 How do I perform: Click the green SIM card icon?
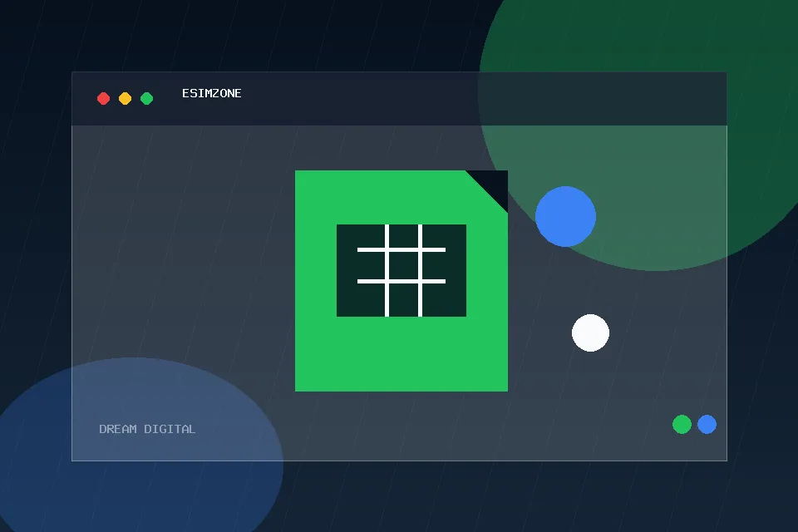[x=401, y=281]
